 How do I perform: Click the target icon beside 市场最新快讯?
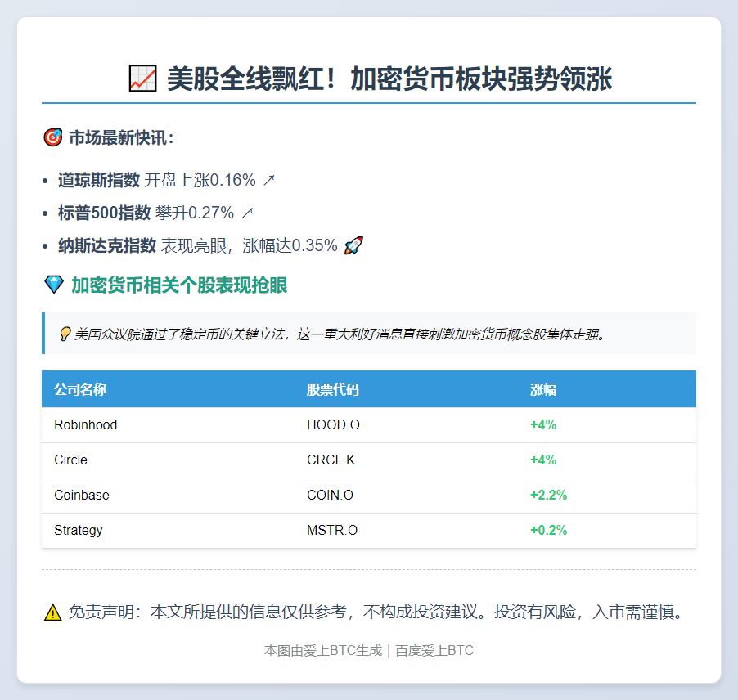52,137
